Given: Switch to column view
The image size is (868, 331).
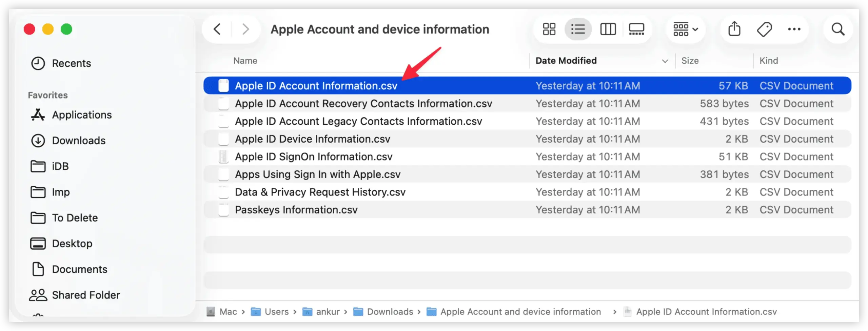Looking at the screenshot, I should pyautogui.click(x=608, y=29).
